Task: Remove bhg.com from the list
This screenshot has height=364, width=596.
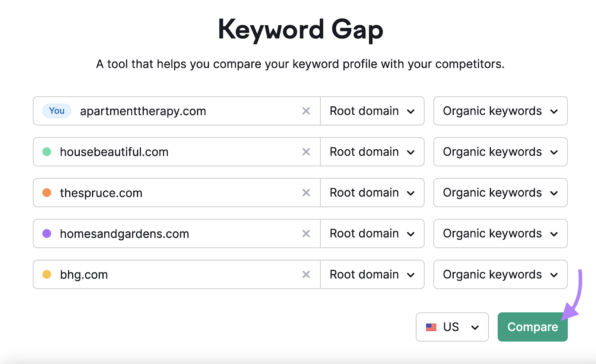Action: tap(306, 274)
